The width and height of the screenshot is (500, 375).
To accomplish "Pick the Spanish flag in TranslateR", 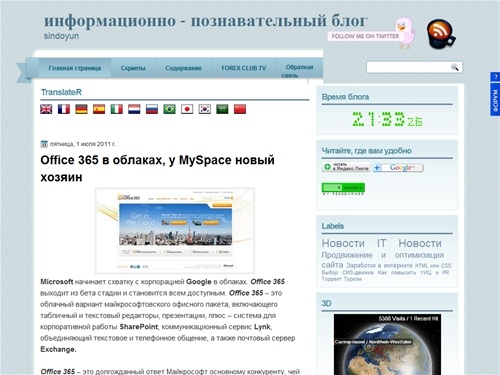I will coord(99,109).
